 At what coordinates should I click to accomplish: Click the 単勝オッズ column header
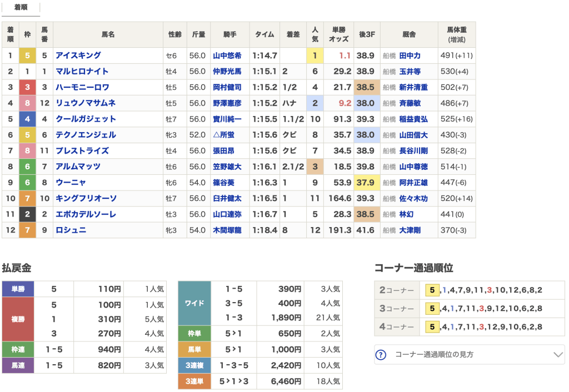click(x=338, y=34)
